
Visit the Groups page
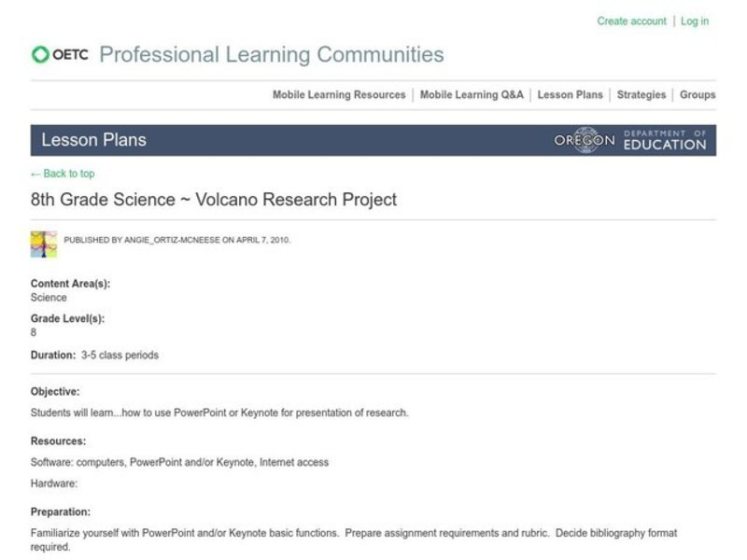click(x=697, y=94)
